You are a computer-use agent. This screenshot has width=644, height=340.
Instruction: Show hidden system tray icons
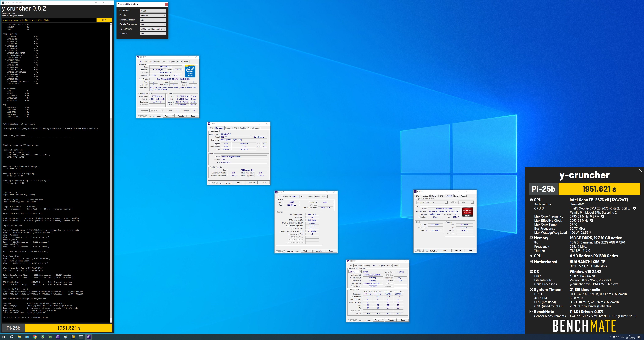pyautogui.click(x=610, y=337)
